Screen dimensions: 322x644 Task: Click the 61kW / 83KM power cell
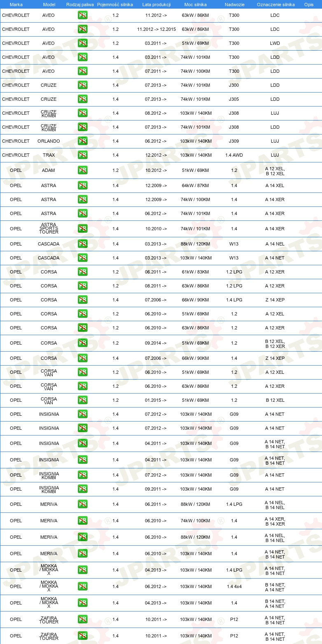[x=196, y=272]
